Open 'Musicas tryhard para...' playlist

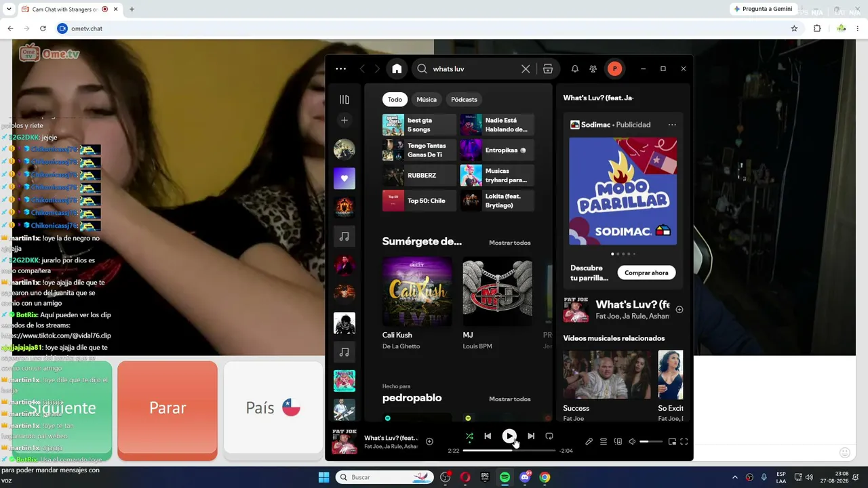[x=497, y=176]
